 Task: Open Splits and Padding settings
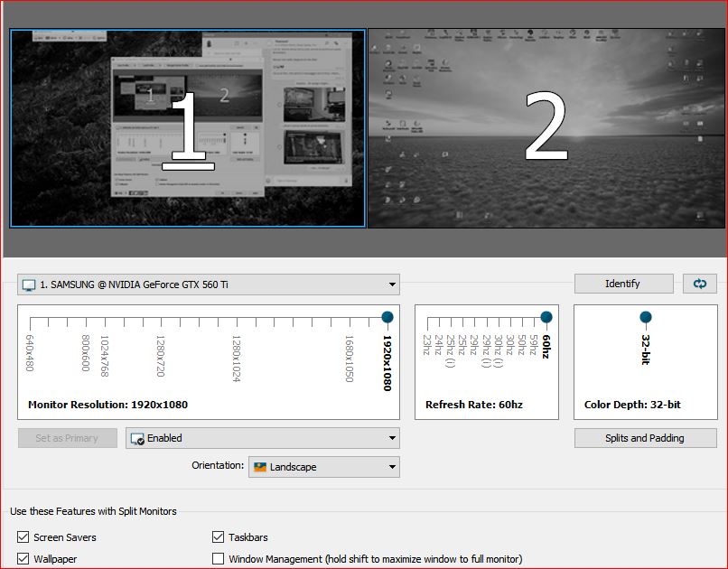[645, 438]
